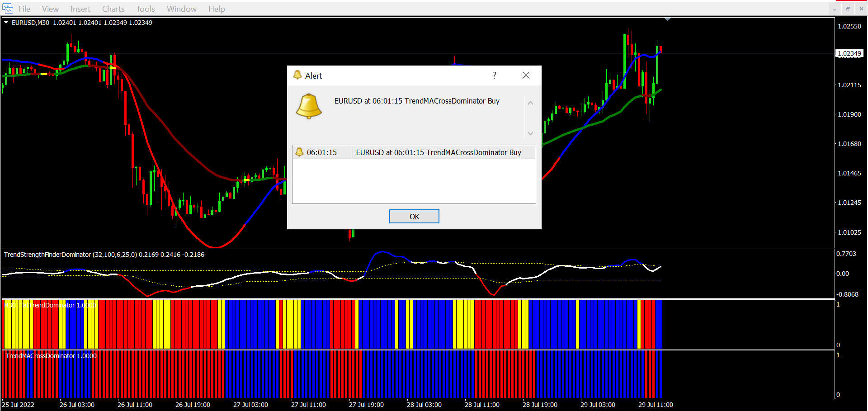868x411 pixels.
Task: Click the current price label 1.02349 on price axis
Action: coord(849,53)
